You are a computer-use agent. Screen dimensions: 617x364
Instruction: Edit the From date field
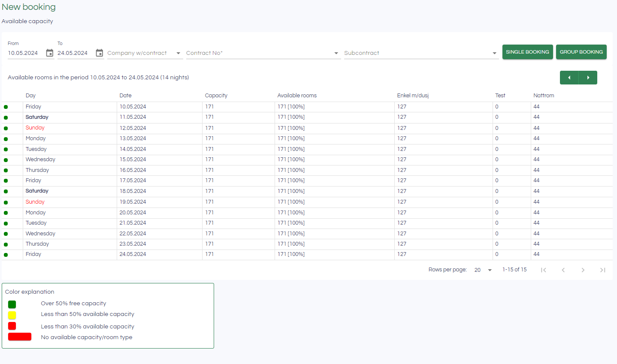25,53
